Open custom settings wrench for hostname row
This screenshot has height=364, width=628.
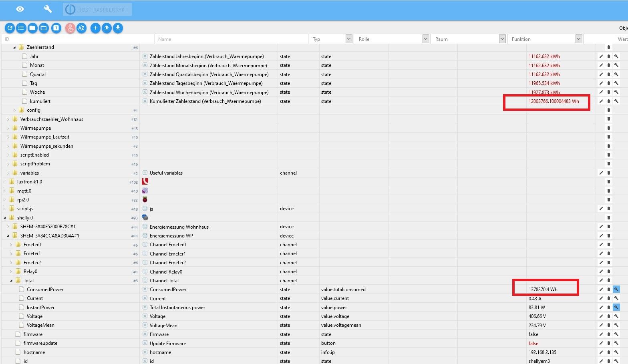click(616, 352)
